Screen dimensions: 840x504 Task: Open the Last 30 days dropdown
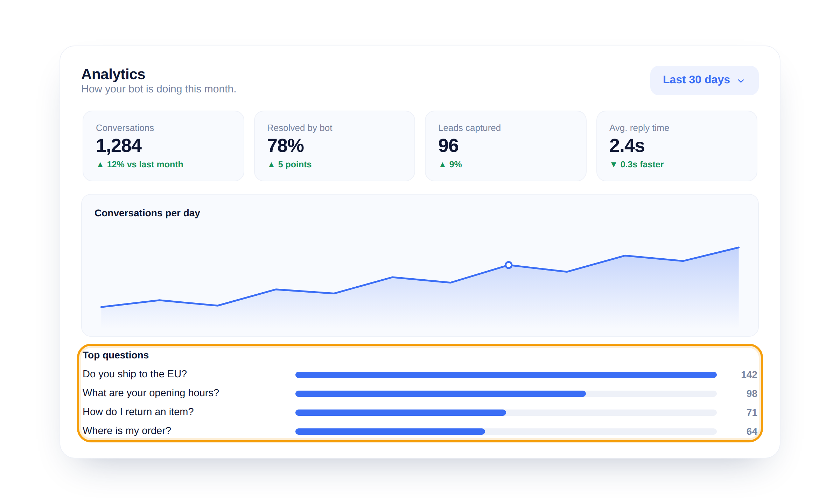click(x=704, y=80)
